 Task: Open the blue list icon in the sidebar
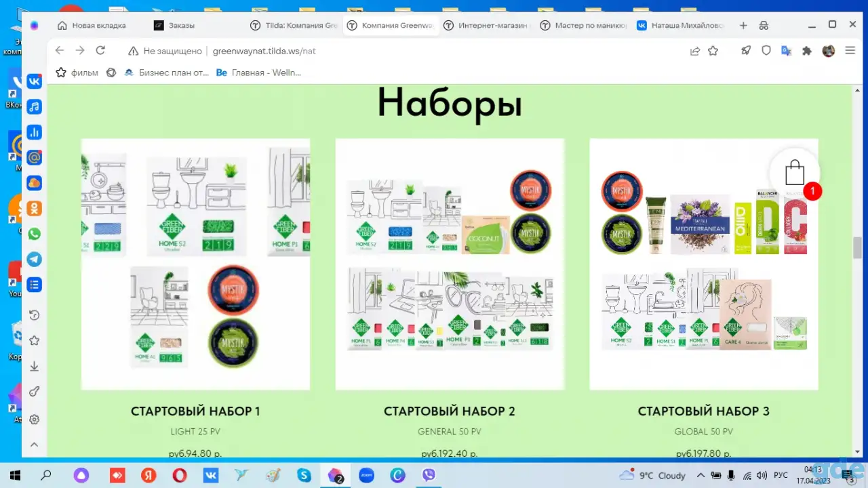[x=34, y=285]
